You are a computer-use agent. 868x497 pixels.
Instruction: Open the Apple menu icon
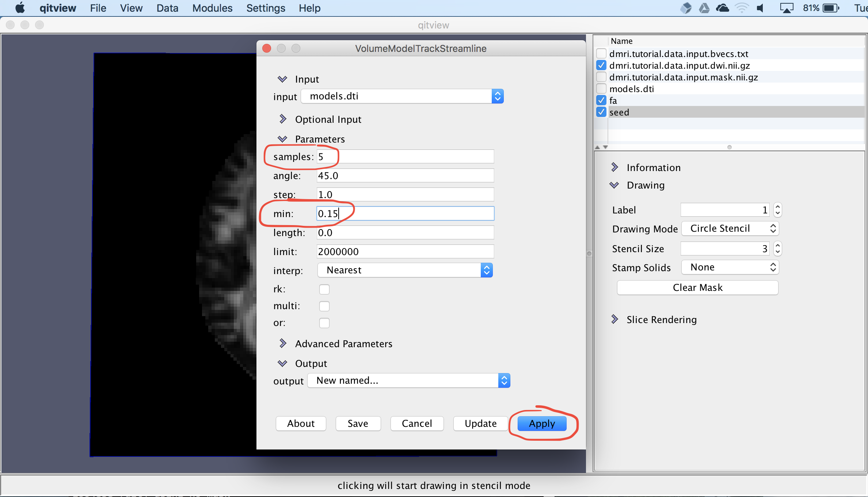pos(20,8)
